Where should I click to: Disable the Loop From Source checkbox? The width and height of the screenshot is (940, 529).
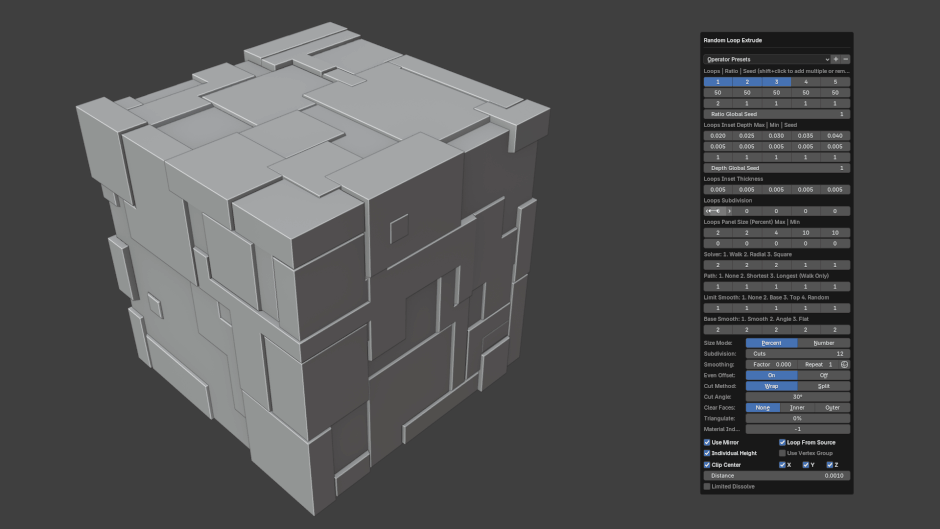(782, 442)
